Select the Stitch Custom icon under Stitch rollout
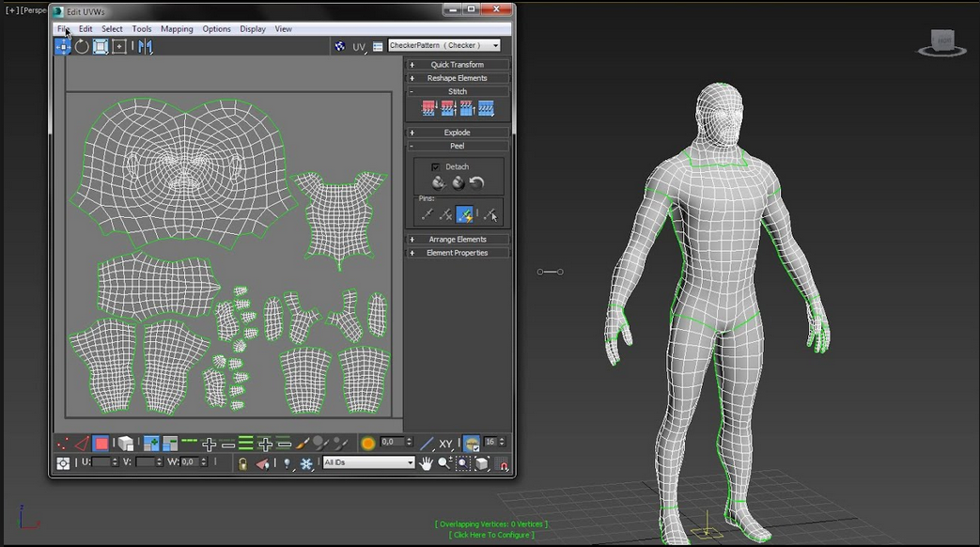 pyautogui.click(x=484, y=108)
